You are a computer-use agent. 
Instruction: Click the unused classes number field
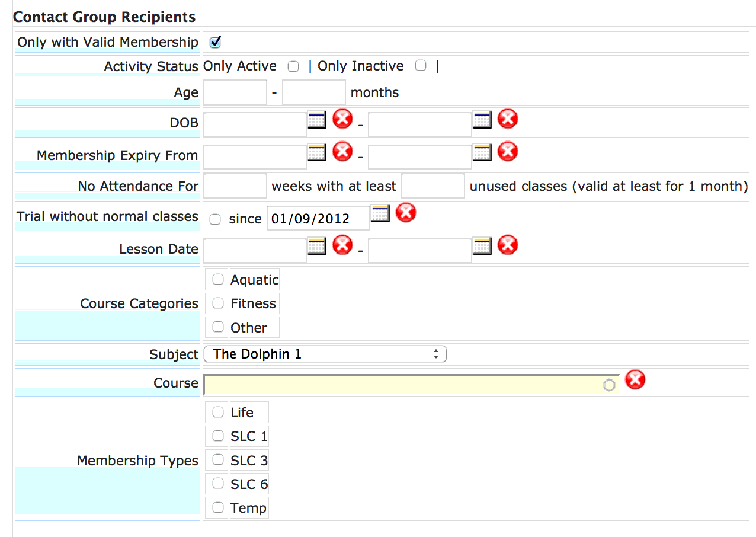click(x=433, y=186)
